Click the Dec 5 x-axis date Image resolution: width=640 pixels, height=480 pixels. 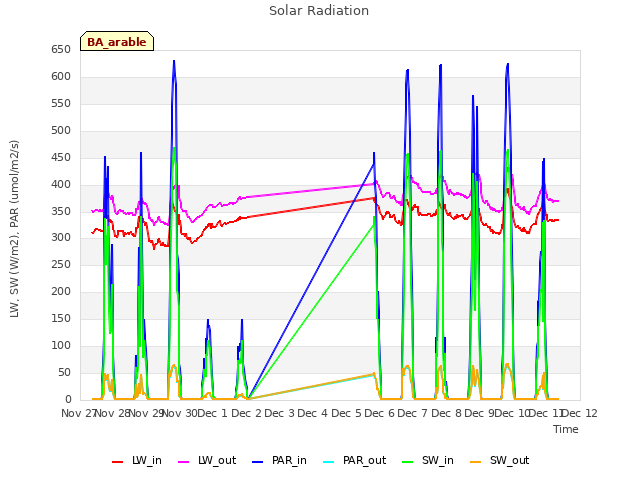pos(347,413)
